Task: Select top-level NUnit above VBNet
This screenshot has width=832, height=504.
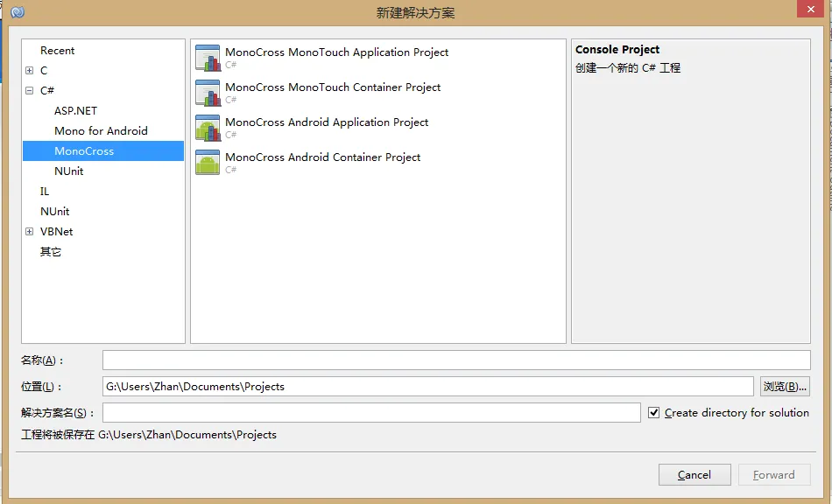Action: click(x=54, y=212)
